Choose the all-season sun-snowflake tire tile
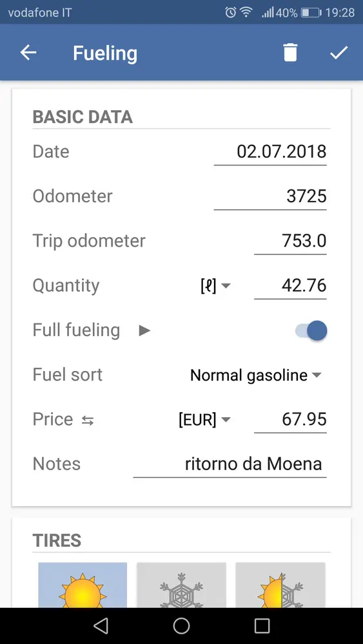The width and height of the screenshot is (363, 644). coord(280,585)
